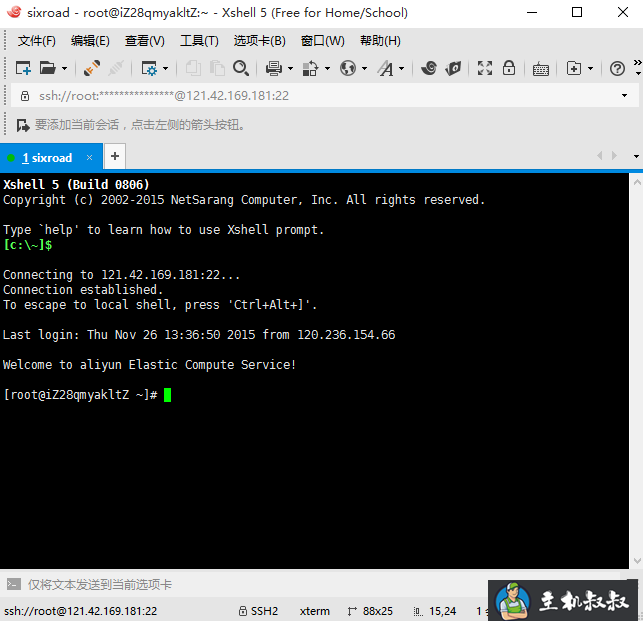Open the 帮助(H) menu
643x621 pixels.
(x=380, y=41)
